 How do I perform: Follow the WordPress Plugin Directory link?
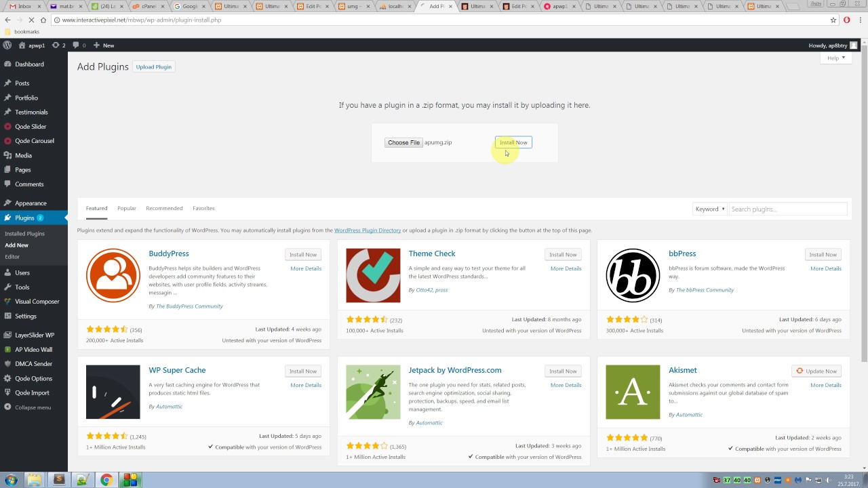(368, 230)
